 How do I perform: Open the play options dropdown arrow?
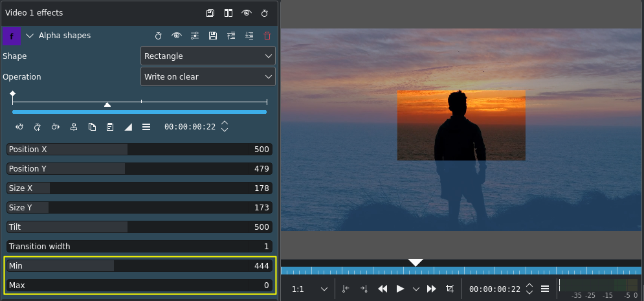pyautogui.click(x=416, y=289)
